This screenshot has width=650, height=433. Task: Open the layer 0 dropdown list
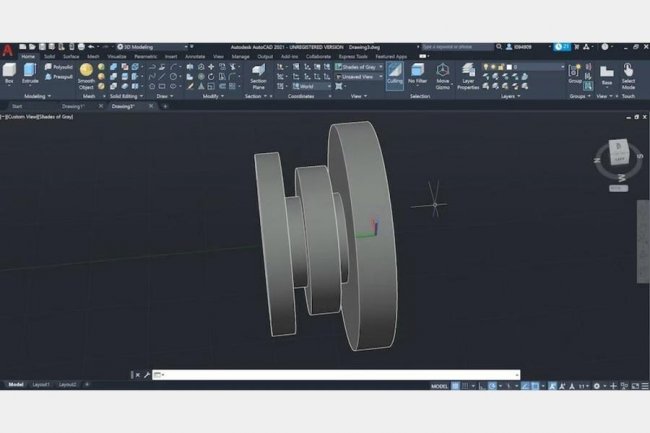[x=524, y=67]
